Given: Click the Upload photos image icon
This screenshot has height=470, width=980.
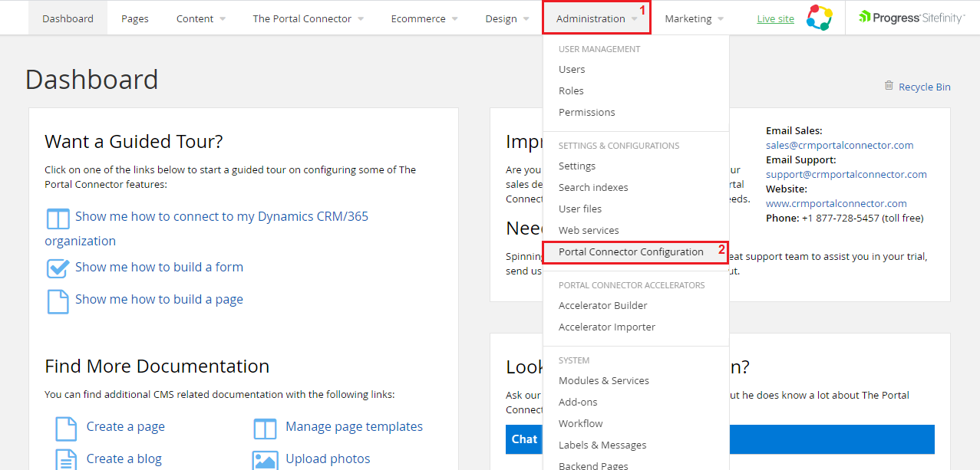Looking at the screenshot, I should click(x=265, y=460).
